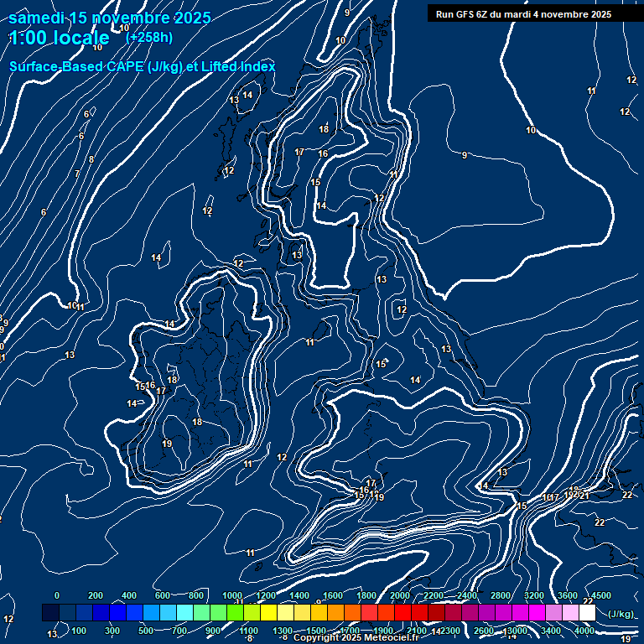Click contour value 19 over southern Ireland
This screenshot has width=644, height=644.
coord(167,444)
